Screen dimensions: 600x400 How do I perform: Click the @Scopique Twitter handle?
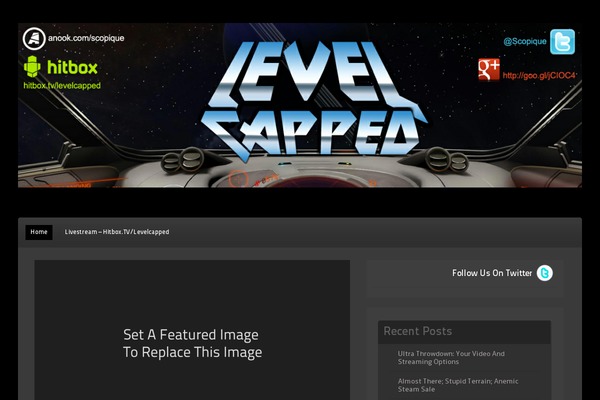[x=525, y=41]
